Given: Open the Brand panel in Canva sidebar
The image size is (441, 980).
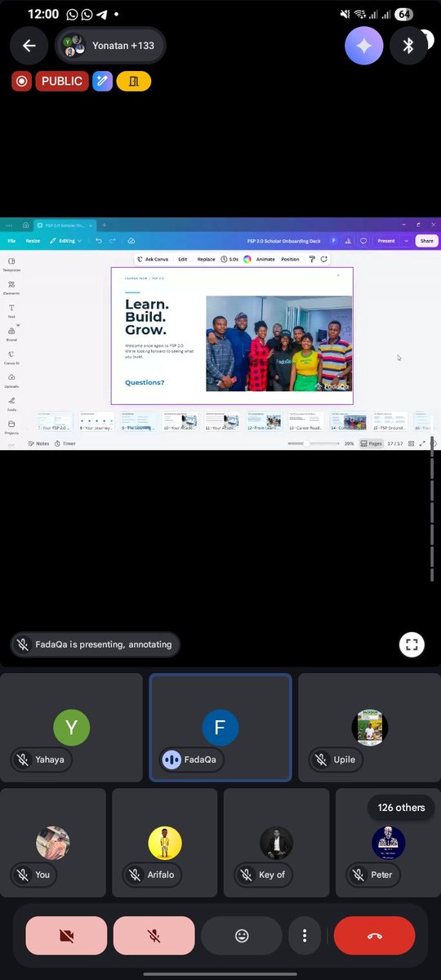Looking at the screenshot, I should point(11,334).
